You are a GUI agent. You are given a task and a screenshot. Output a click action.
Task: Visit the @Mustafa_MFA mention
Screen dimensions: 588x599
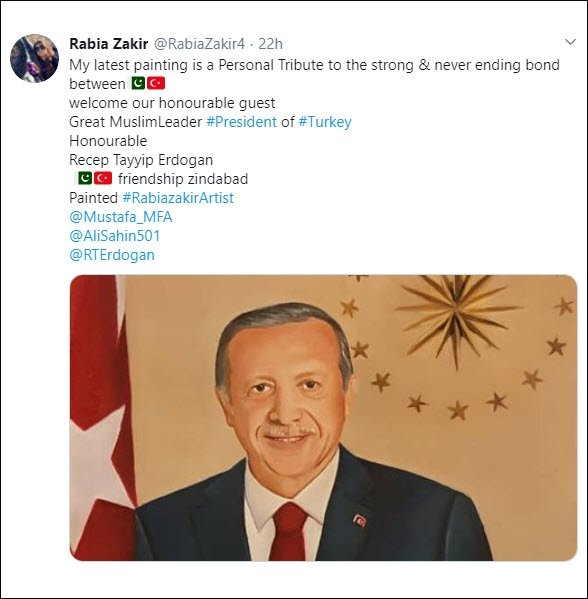tap(121, 217)
